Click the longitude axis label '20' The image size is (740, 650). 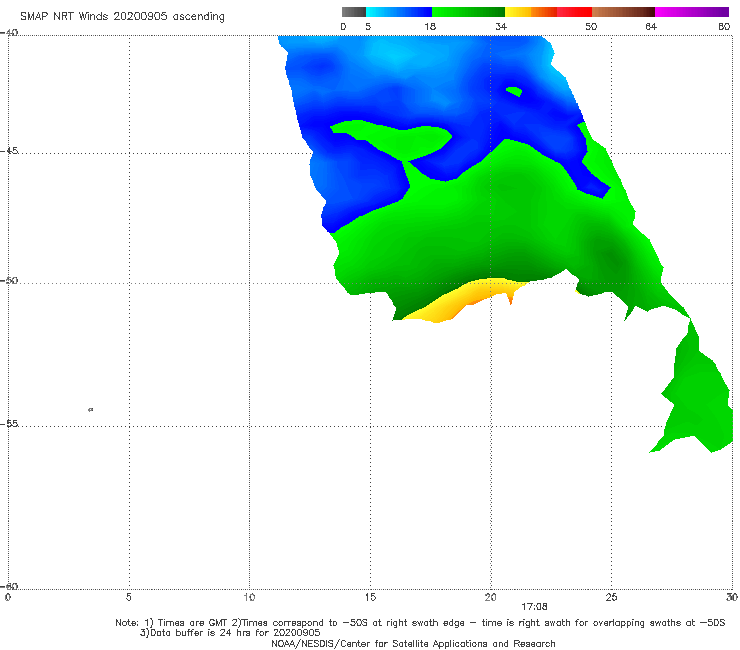point(490,598)
